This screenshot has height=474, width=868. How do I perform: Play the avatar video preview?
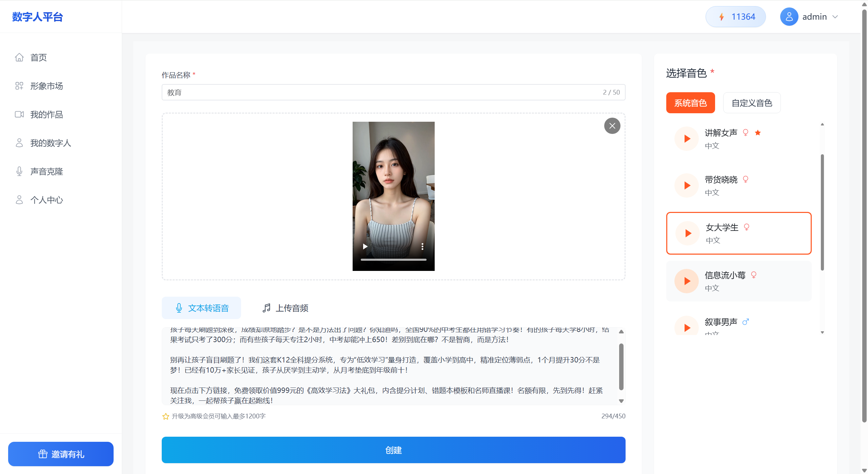(365, 246)
